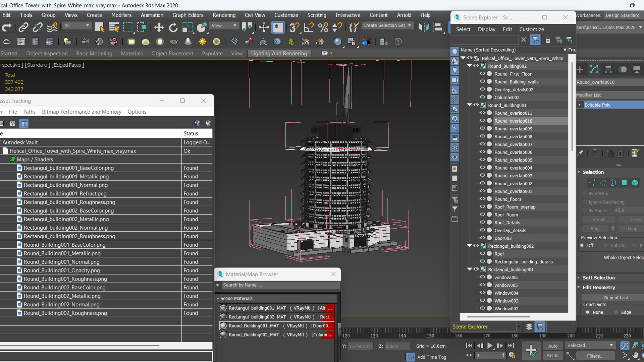Select the Constraints None radio button

(587, 312)
